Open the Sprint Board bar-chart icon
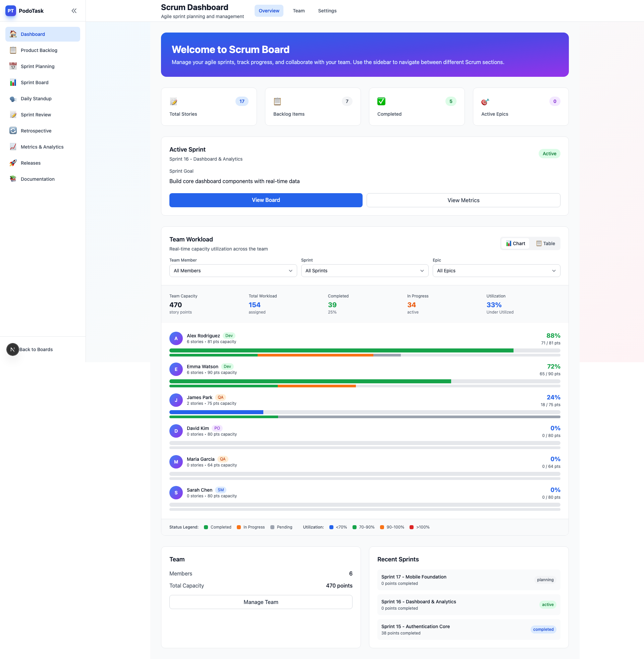Screen dimensions: 644x659 [13, 83]
